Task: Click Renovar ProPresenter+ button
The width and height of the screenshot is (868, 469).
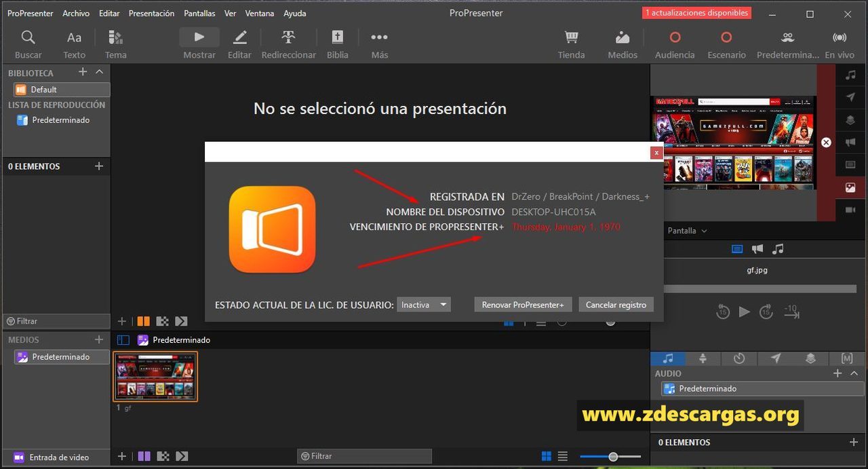Action: pyautogui.click(x=523, y=305)
